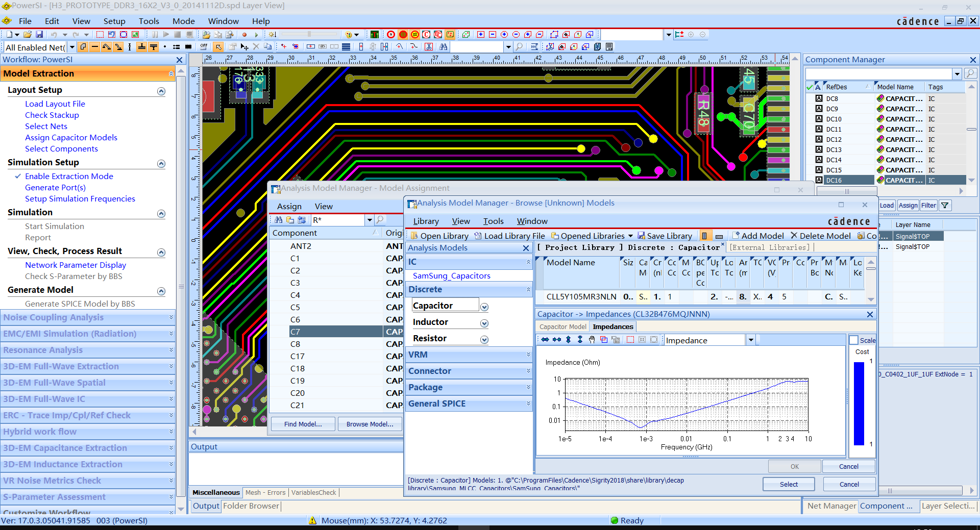Click Delete Model X in Browse Models toolbar
Image resolution: width=980 pixels, height=530 pixels.
pos(821,236)
